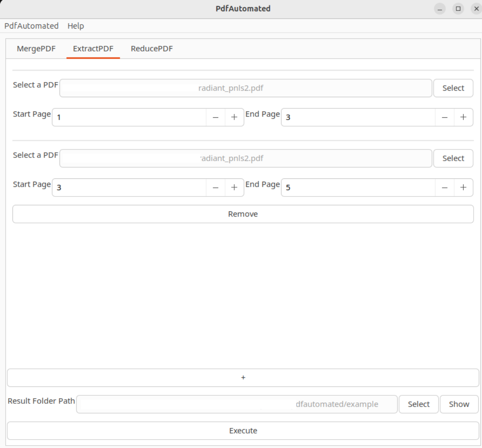
Task: Remove the second PDF section
Action: (243, 214)
